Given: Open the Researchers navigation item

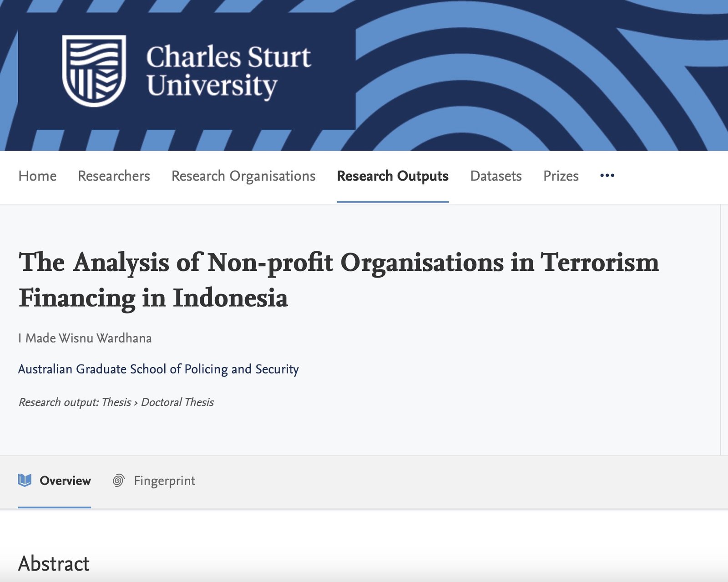Looking at the screenshot, I should pyautogui.click(x=114, y=176).
